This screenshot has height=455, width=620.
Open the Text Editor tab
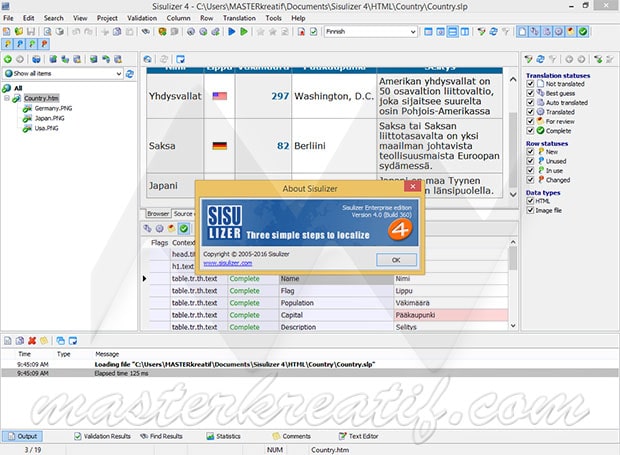point(359,436)
